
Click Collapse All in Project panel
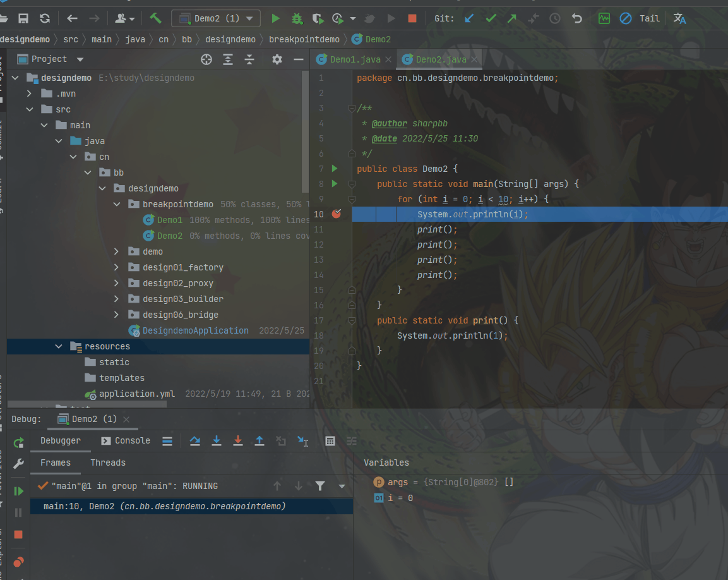tap(249, 59)
